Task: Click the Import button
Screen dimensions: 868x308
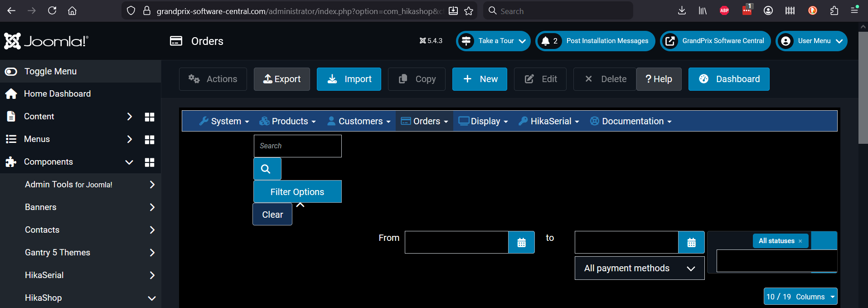Action: pyautogui.click(x=349, y=79)
